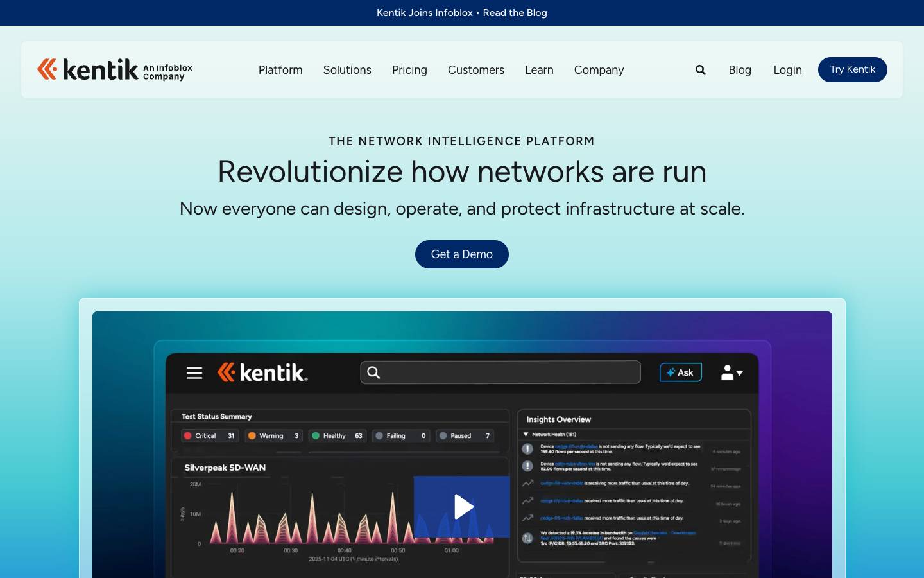
Task: Visit the Blog link in the header
Action: [740, 70]
